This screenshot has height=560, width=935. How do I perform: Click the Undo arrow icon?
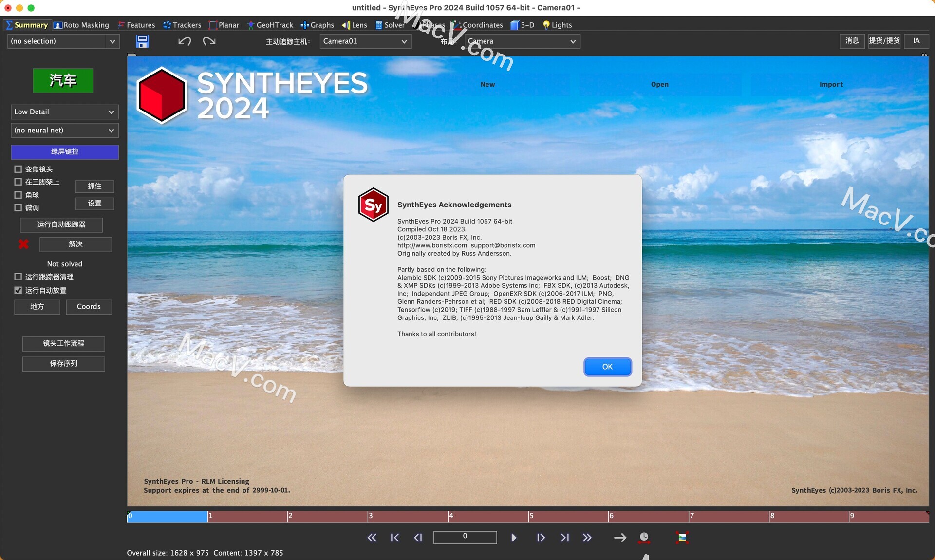point(184,41)
